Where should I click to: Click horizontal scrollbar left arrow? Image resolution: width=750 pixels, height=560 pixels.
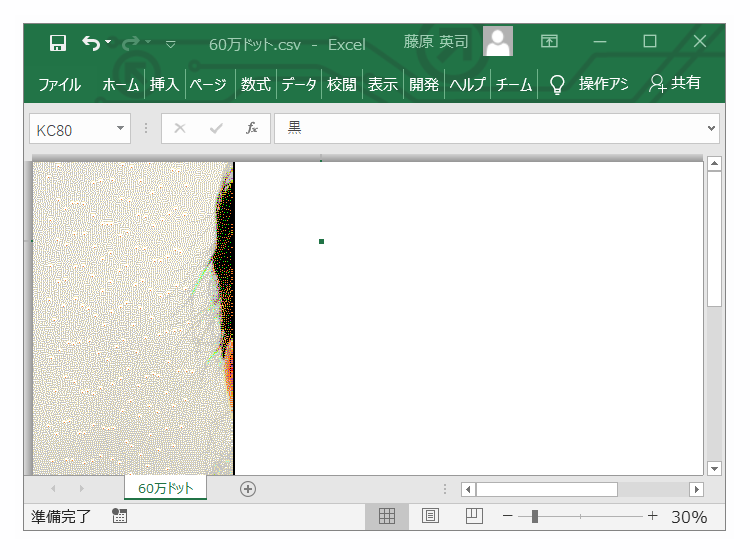468,489
